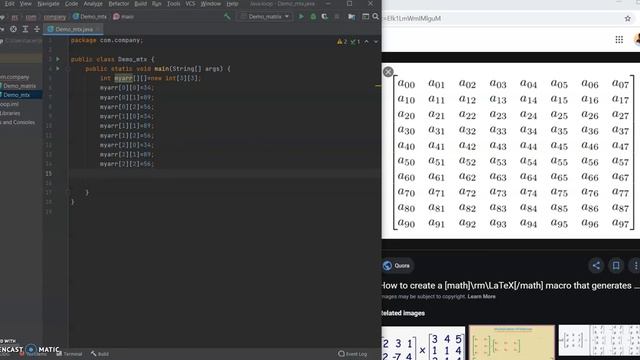Open the 2 3 1 matrix multiplication thumbnail

423,343
